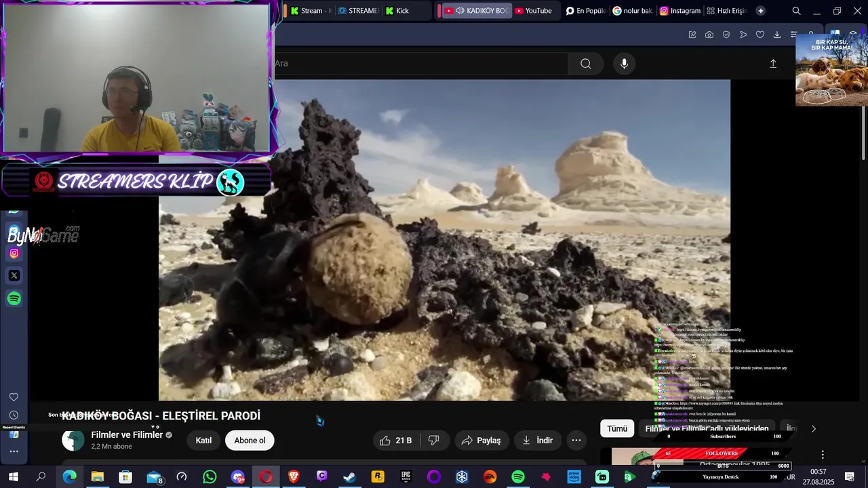
Task: Open the Windows notification center icon
Action: tap(849, 477)
